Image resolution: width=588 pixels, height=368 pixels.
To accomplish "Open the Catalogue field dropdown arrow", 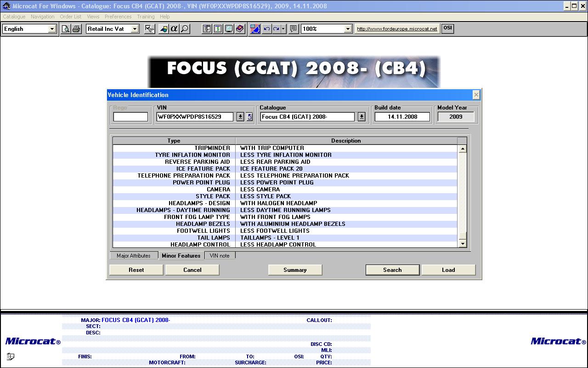I will pyautogui.click(x=362, y=117).
